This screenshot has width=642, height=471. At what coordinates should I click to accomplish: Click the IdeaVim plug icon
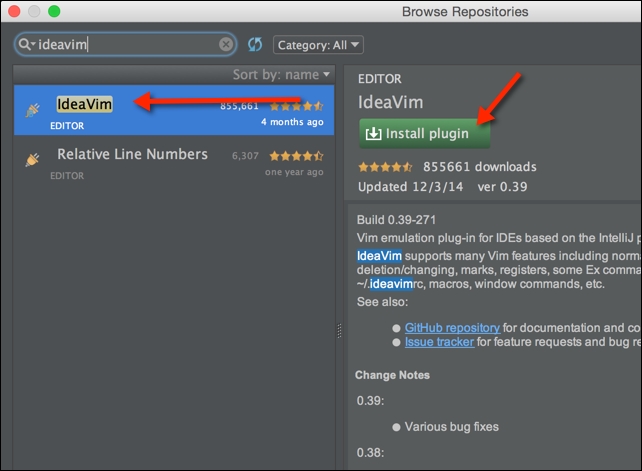pyautogui.click(x=32, y=110)
